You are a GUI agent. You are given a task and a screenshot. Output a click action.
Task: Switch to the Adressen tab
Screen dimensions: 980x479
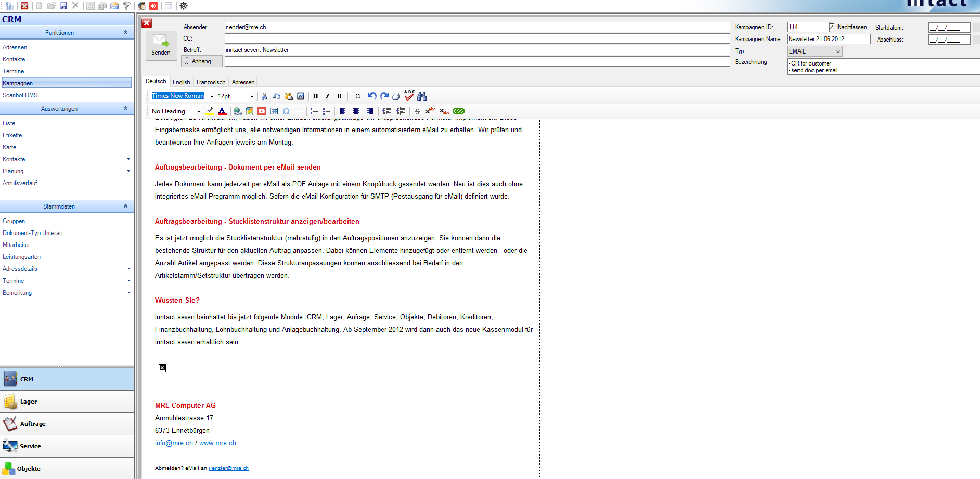243,82
